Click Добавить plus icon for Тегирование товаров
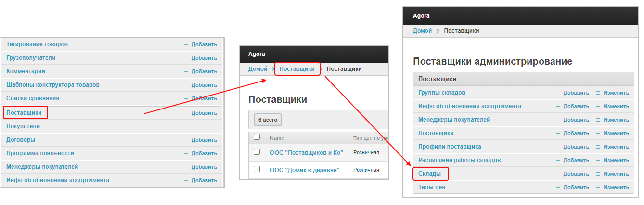This screenshot has height=205, width=644. 186,44
